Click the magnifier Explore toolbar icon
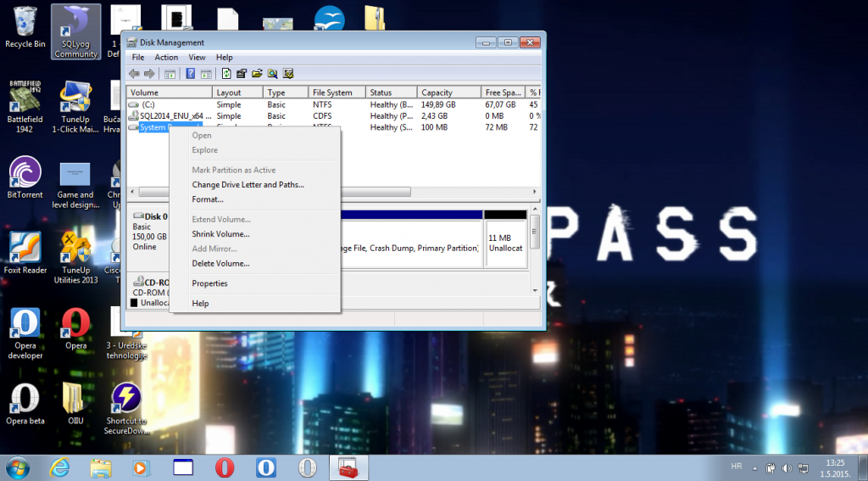 click(272, 74)
